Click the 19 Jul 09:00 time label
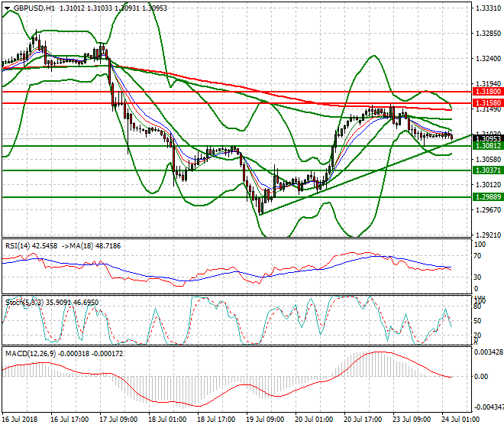The width and height of the screenshot is (504, 428). (x=265, y=420)
